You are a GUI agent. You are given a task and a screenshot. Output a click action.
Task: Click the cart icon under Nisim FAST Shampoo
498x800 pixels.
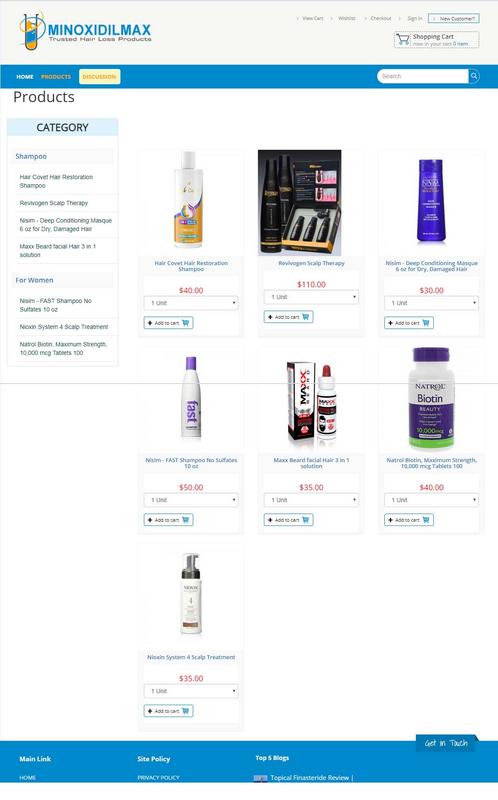click(185, 520)
